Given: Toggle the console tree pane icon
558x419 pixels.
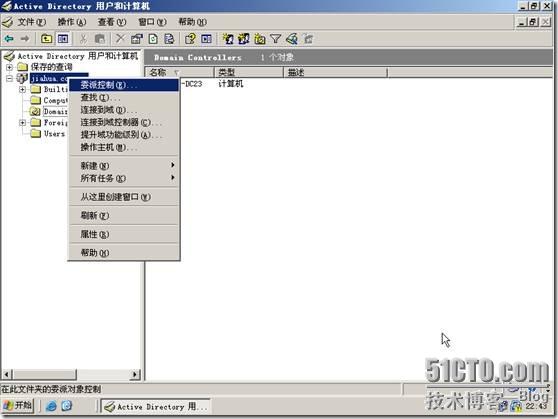Looking at the screenshot, I should tap(63, 38).
